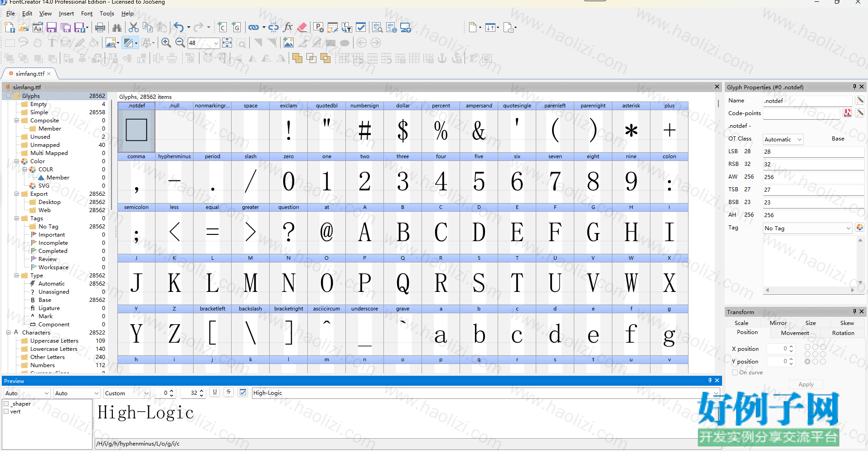Click the Export Font desktop icon
This screenshot has height=451, width=868.
click(x=406, y=28)
